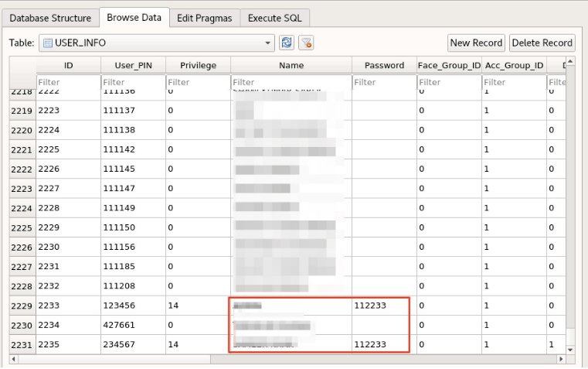Click the ID column filter field
588x369 pixels.
pyautogui.click(x=68, y=82)
